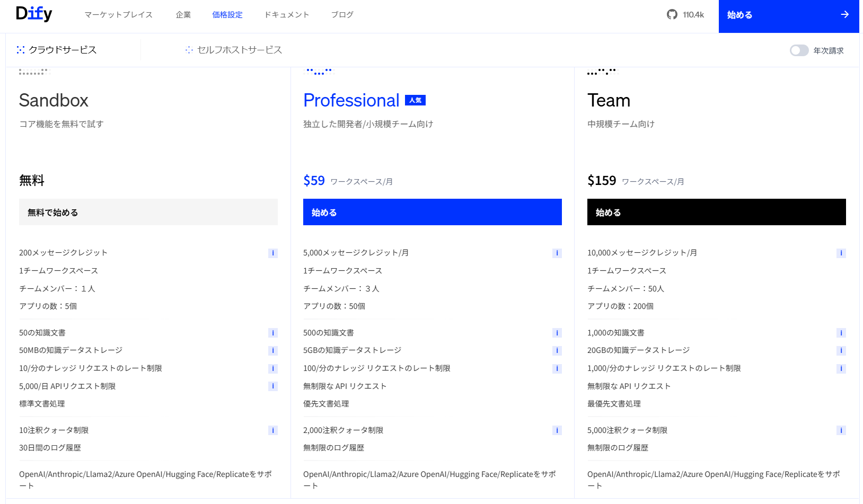Viewport: 863px width, 504px height.
Task: Show info for 50MBの知識データストレージ
Action: (x=273, y=350)
